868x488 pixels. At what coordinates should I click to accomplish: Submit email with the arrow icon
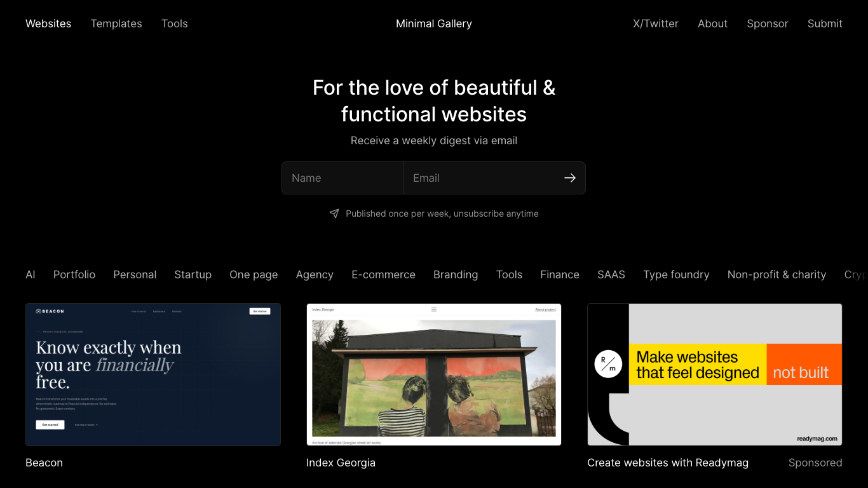click(x=570, y=178)
